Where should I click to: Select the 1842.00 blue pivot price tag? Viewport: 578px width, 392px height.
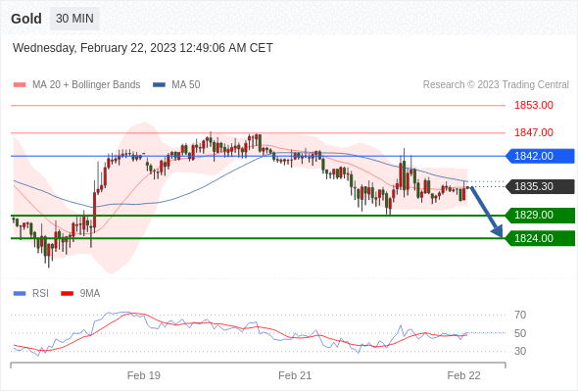point(540,156)
